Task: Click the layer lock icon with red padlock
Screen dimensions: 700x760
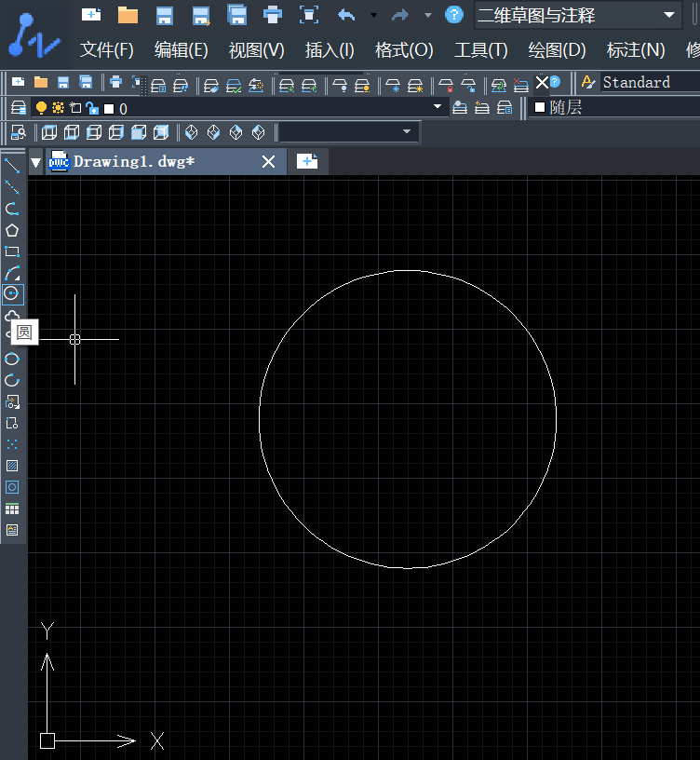Action: pos(446,86)
